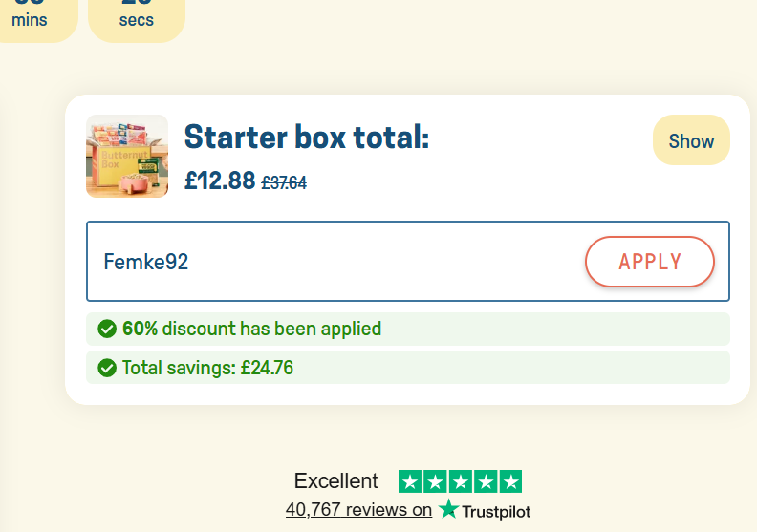Image resolution: width=757 pixels, height=532 pixels.
Task: Click the Total savings £24.76 banner
Action: [407, 368]
